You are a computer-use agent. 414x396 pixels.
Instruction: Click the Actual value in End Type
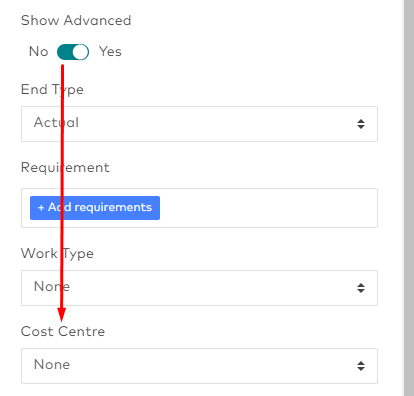(x=56, y=122)
